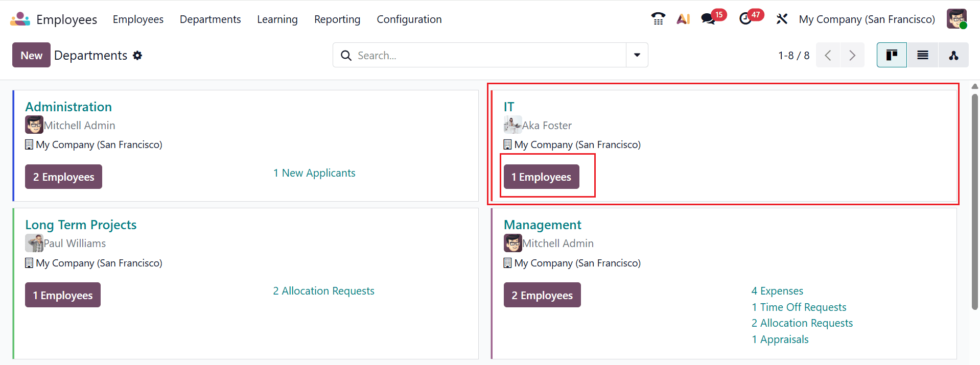Click the Departments breadcrumb title
Viewport: 980px width, 365px height.
[x=90, y=55]
